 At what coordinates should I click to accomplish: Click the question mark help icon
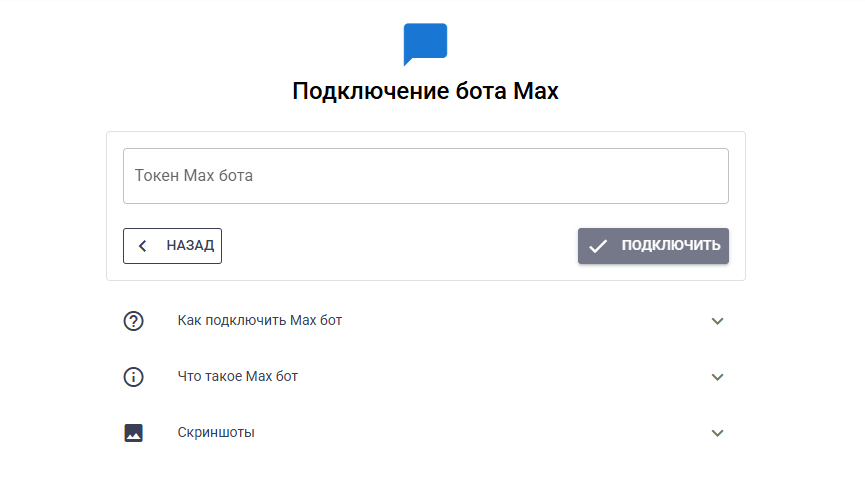134,321
